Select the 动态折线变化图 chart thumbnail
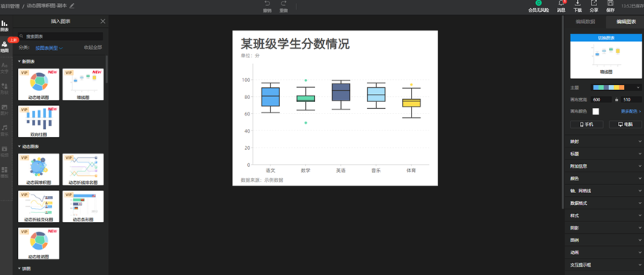 pyautogui.click(x=39, y=206)
